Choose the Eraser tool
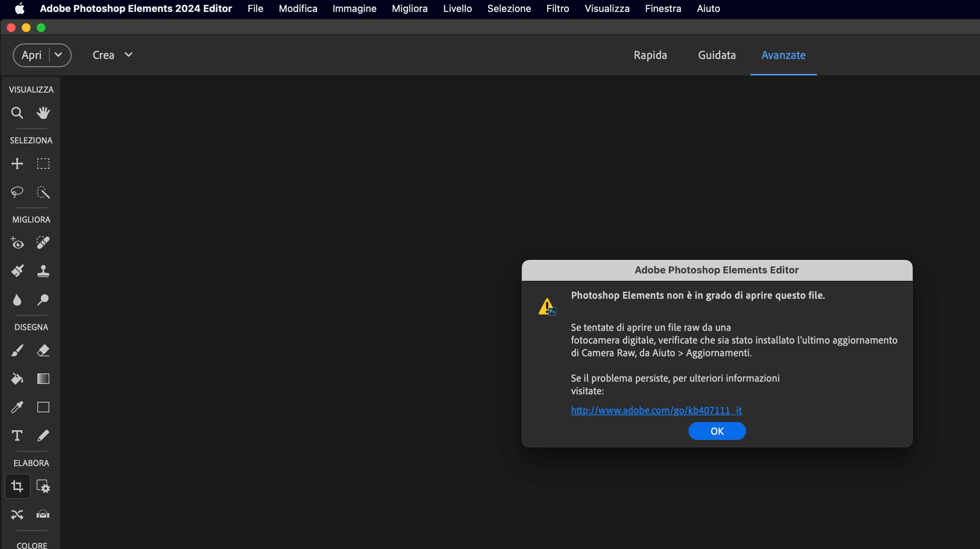 point(43,350)
